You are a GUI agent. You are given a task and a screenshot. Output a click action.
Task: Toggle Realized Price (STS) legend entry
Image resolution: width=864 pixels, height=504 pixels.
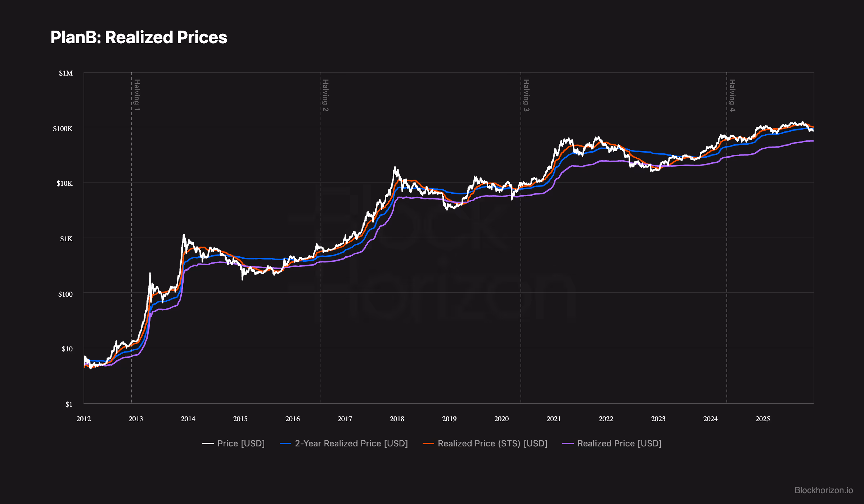(492, 444)
